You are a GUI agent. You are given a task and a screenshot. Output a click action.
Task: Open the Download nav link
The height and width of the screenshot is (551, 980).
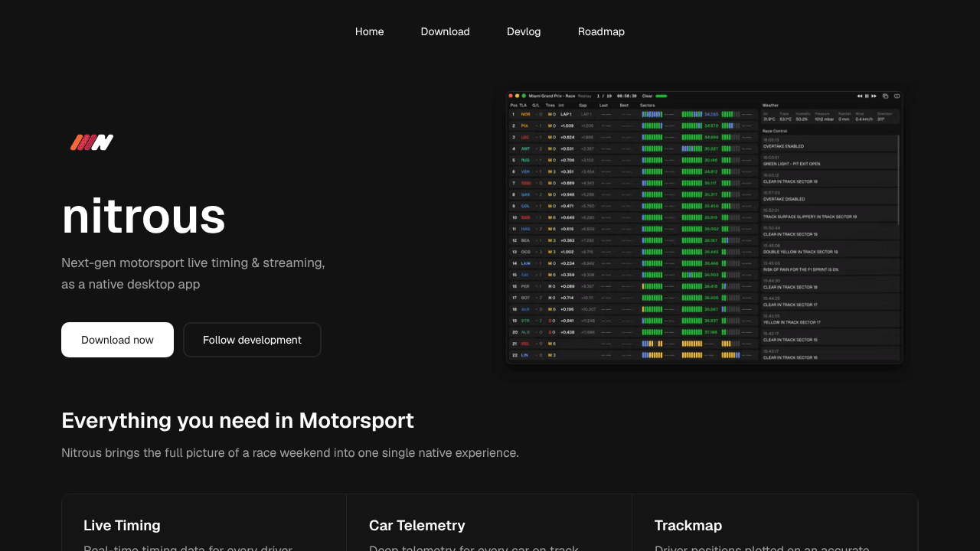pos(445,31)
